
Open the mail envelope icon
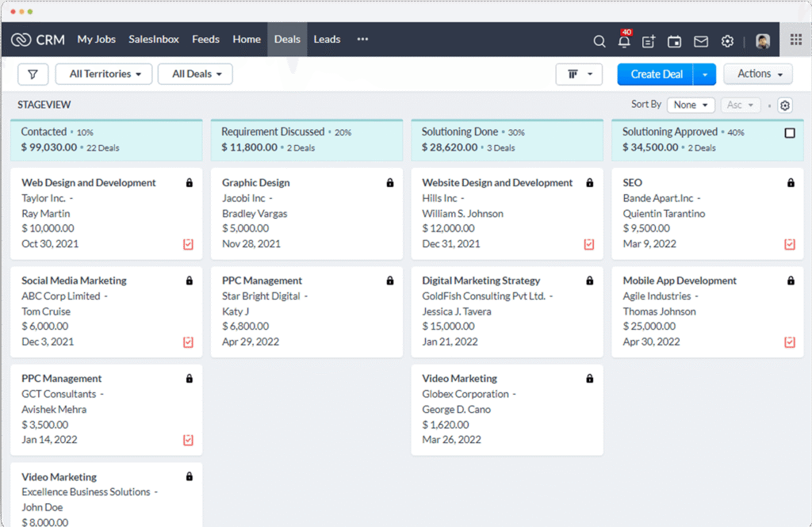point(701,41)
